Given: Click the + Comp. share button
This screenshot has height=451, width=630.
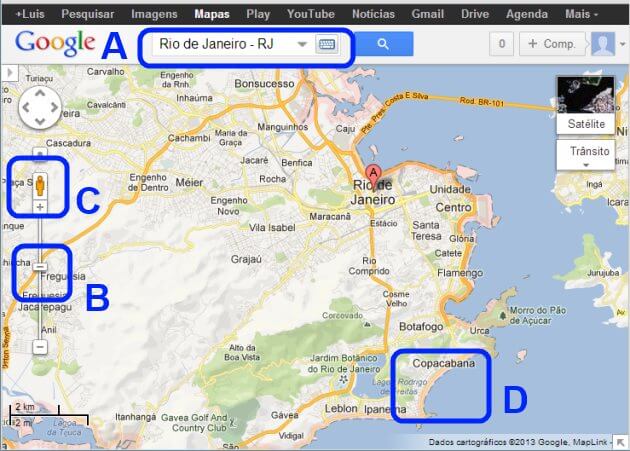Looking at the screenshot, I should [552, 44].
